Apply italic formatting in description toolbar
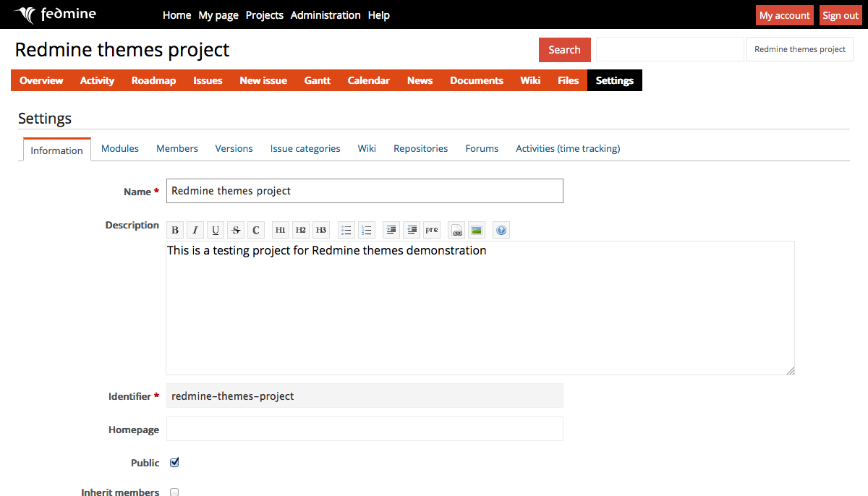 pos(195,230)
